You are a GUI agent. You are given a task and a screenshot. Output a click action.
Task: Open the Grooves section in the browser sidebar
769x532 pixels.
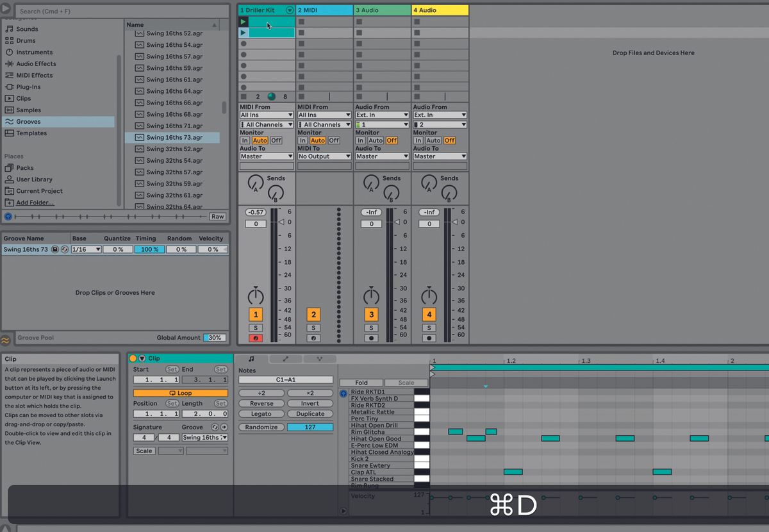pyautogui.click(x=32, y=121)
